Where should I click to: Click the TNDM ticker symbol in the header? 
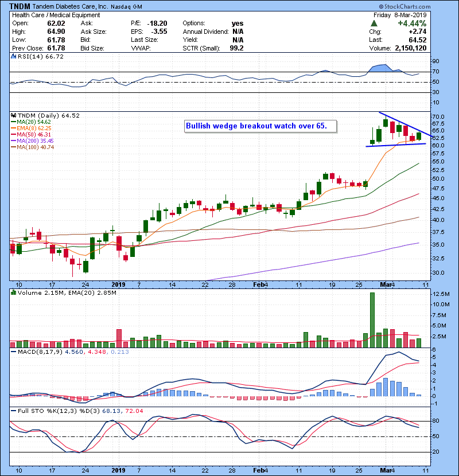pyautogui.click(x=20, y=6)
